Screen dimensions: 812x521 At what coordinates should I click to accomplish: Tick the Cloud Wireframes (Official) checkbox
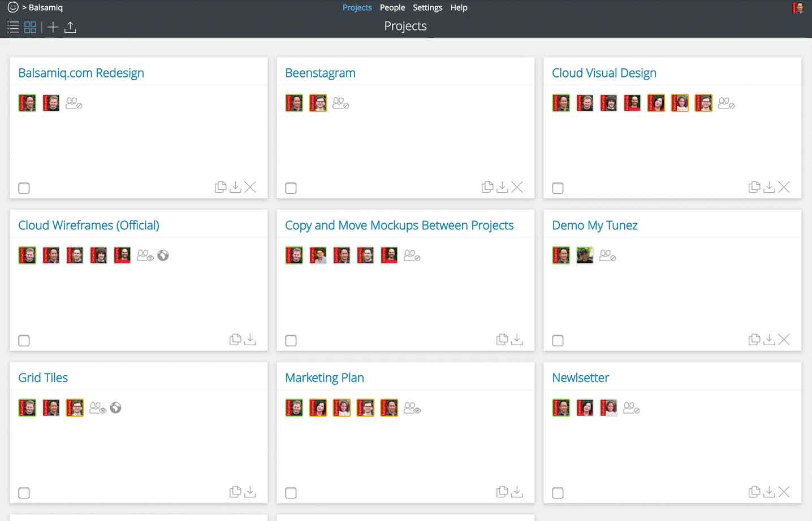click(x=24, y=341)
